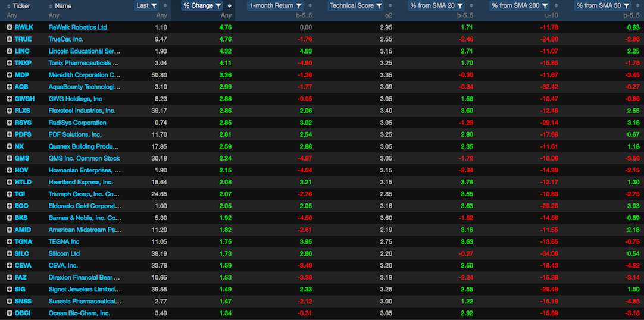The image size is (644, 320).
Task: Click the 2.77 last price for SNSS
Action: point(161,301)
